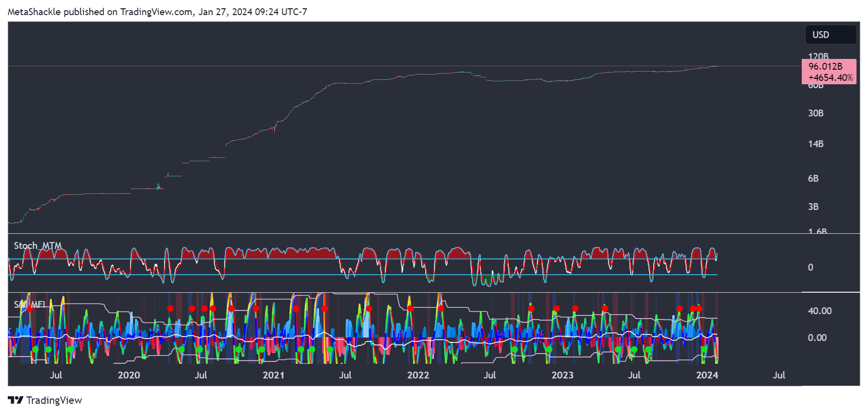Image resolution: width=868 pixels, height=414 pixels.
Task: Open the USD currency selector
Action: point(830,35)
